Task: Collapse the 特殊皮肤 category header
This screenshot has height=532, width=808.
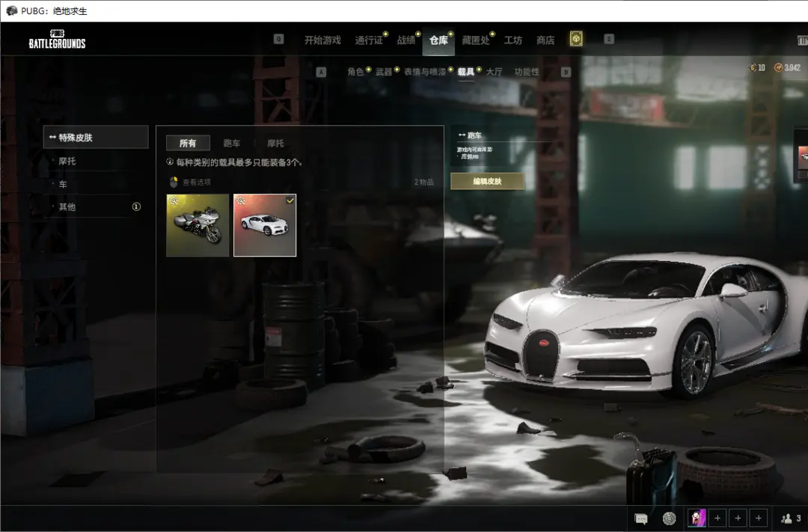Action: point(96,137)
